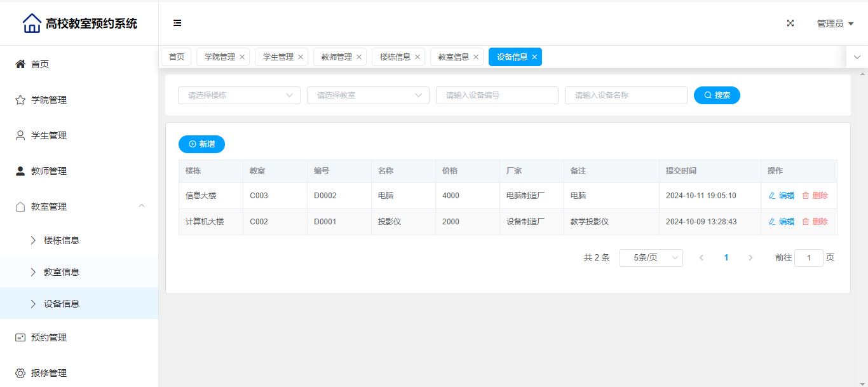Open the 管理员 user menu
This screenshot has width=868, height=387.
834,24
